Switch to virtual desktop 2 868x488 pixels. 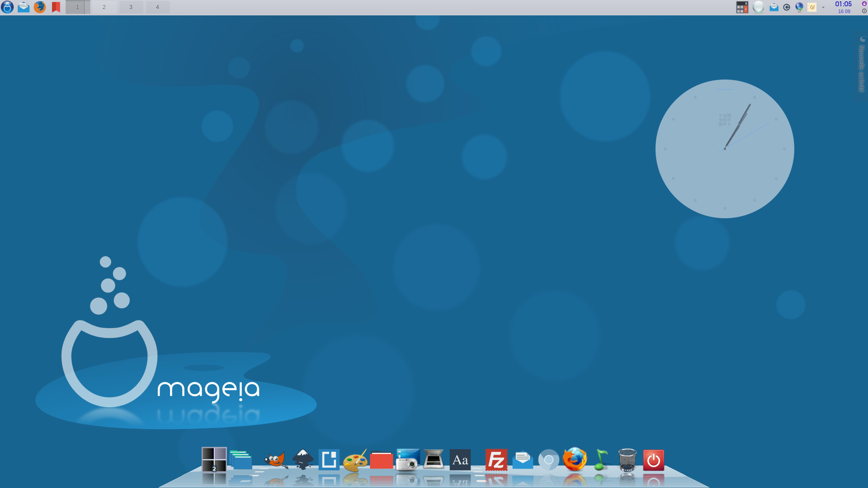click(x=104, y=7)
